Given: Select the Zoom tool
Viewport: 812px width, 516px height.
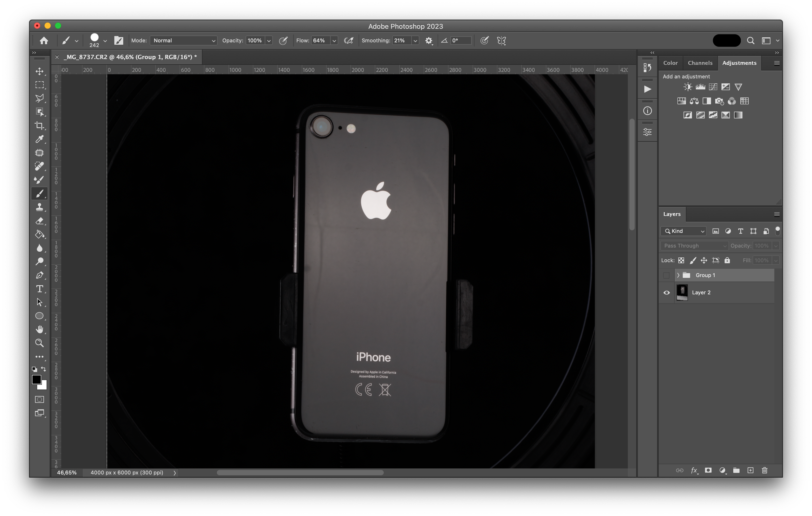Looking at the screenshot, I should 39,343.
